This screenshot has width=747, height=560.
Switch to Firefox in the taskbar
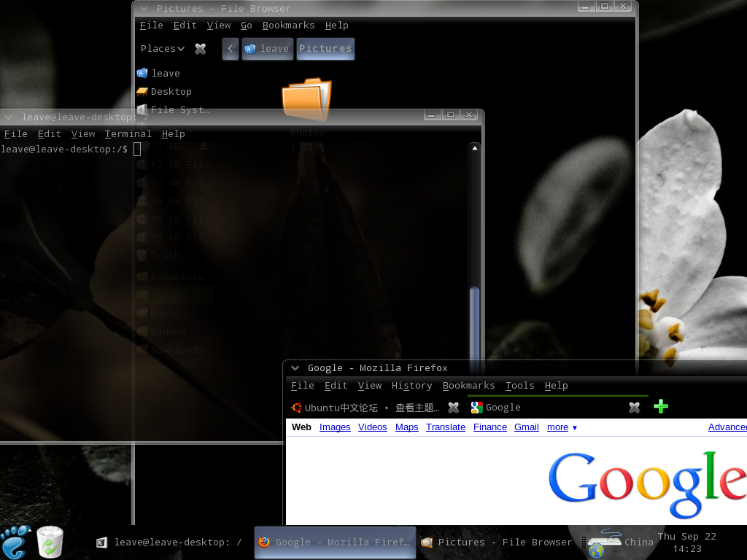tap(335, 542)
